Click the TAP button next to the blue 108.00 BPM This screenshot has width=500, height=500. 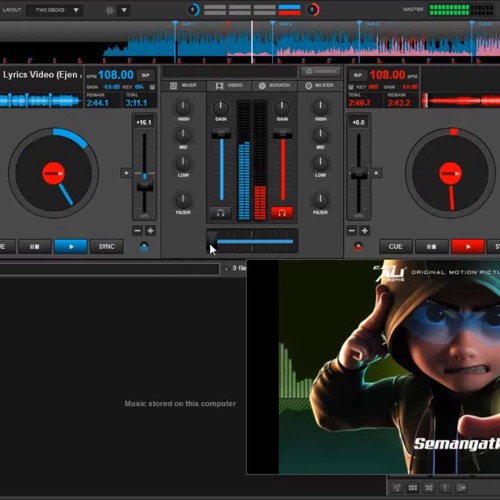(146, 75)
